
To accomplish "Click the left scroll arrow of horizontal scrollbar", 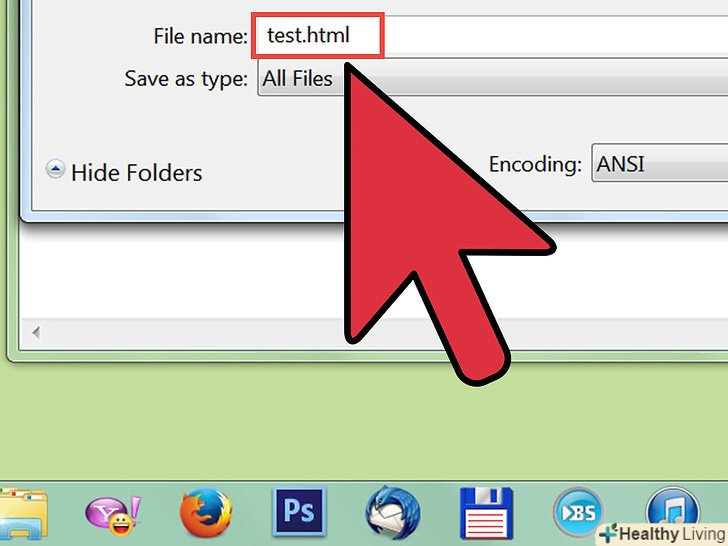I will pos(36,332).
